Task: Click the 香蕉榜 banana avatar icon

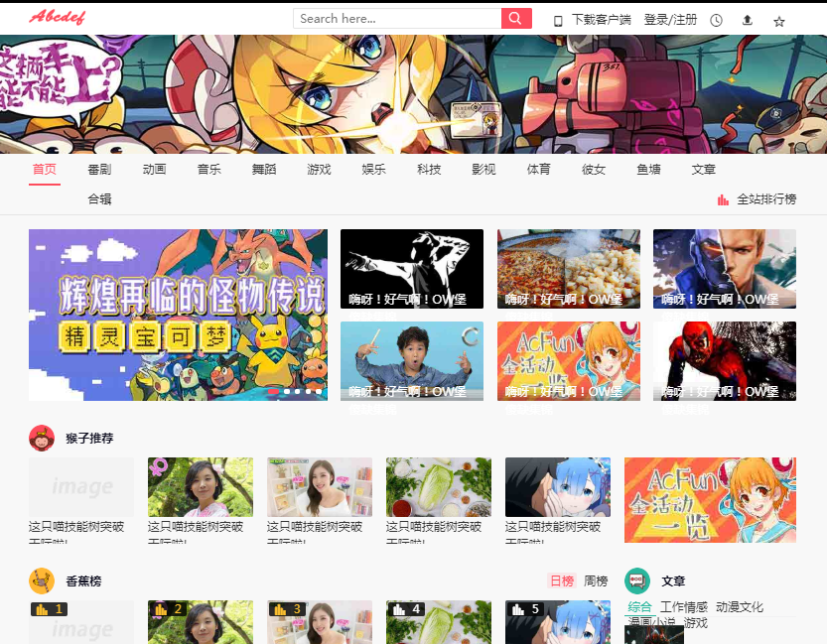Action: 42,580
